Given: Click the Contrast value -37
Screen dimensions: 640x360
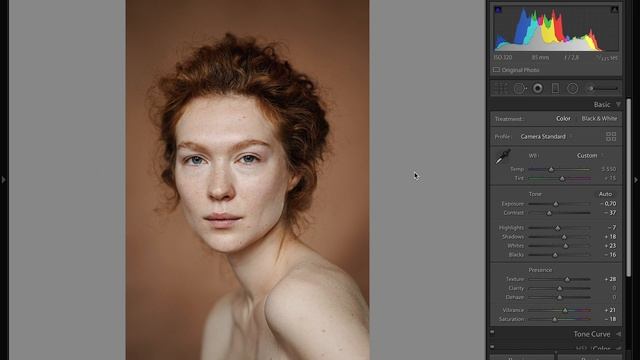Looking at the screenshot, I should [x=610, y=213].
